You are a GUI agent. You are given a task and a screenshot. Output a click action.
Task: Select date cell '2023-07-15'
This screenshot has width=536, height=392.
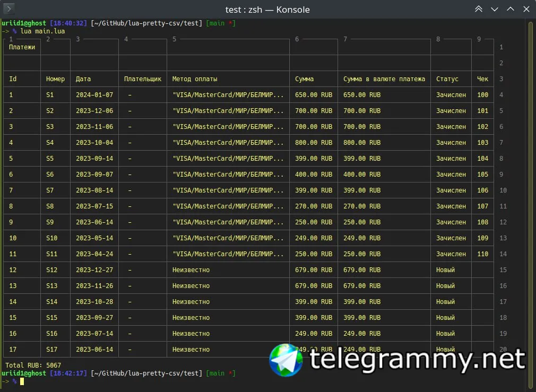click(x=94, y=206)
